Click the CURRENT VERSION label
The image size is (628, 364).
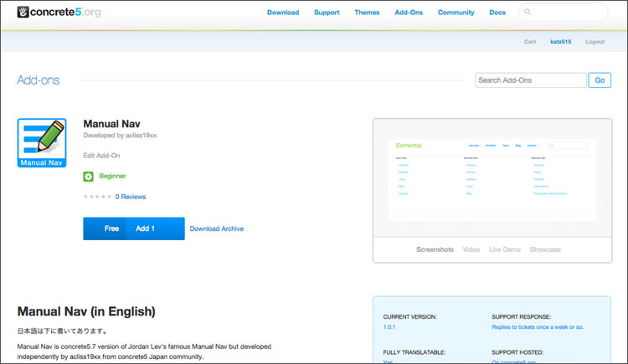(x=409, y=317)
